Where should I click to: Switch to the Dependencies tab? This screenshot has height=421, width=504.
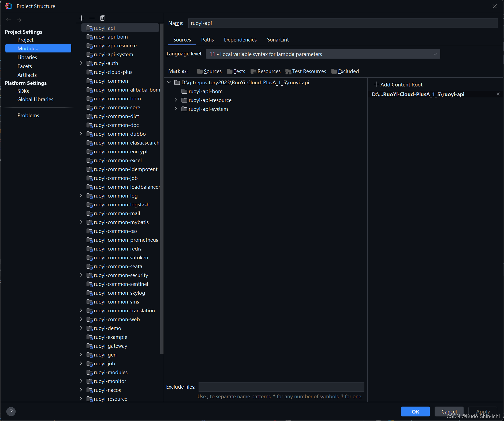point(240,40)
